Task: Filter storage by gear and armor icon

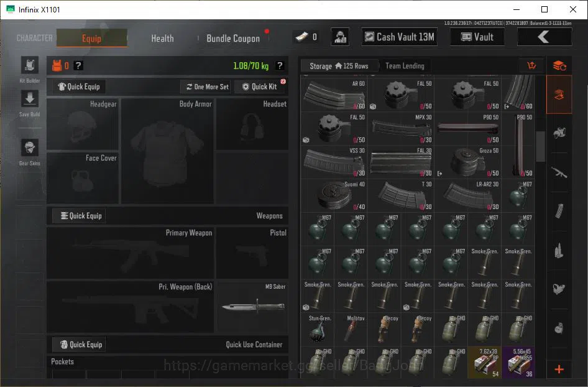Action: pos(559,133)
